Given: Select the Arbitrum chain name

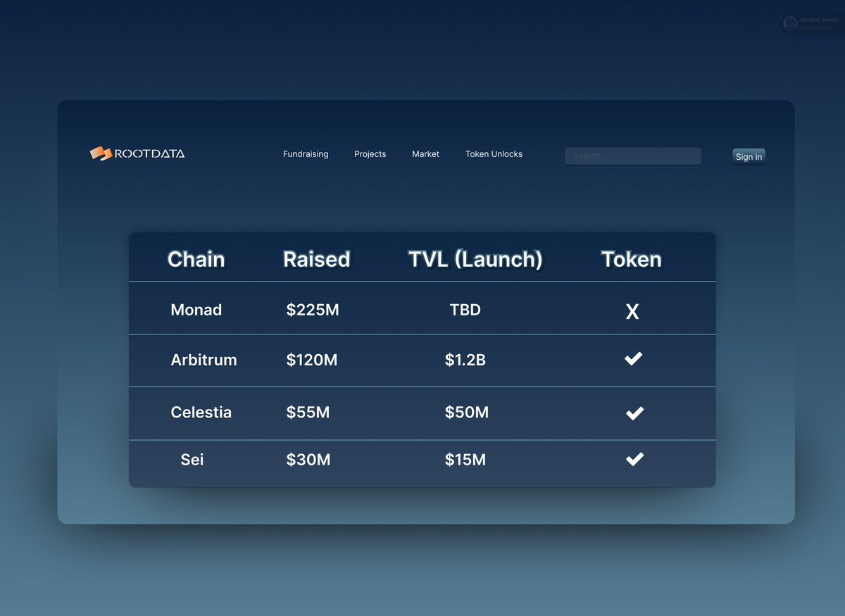Looking at the screenshot, I should tap(204, 360).
